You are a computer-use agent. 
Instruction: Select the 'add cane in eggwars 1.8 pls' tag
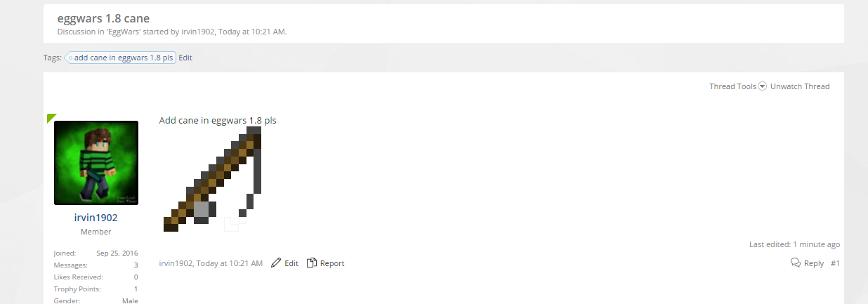coord(120,58)
